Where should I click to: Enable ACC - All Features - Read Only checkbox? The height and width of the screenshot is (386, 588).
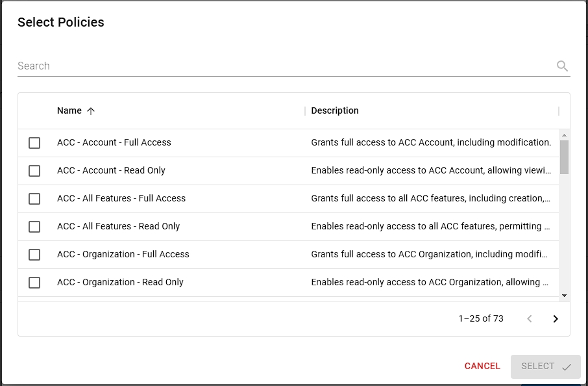tap(34, 227)
